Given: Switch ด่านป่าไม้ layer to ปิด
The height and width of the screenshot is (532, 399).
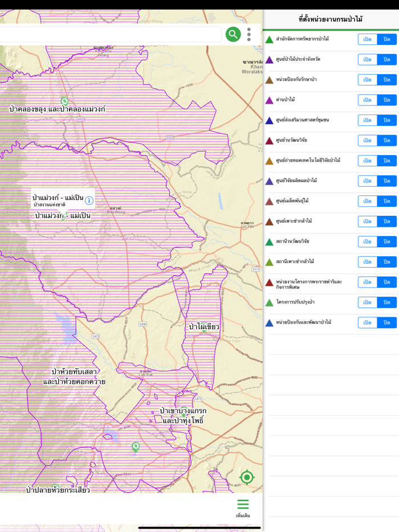Looking at the screenshot, I should [x=386, y=100].
